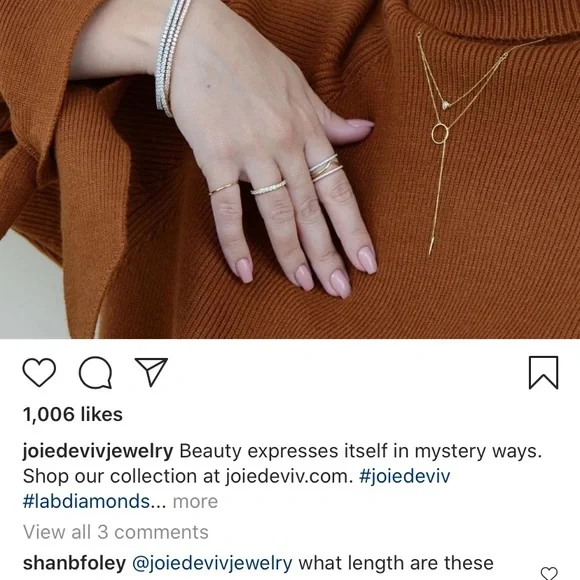Open the #joiedeviv hashtag
Screen dimensions: 580x580
pos(405,476)
